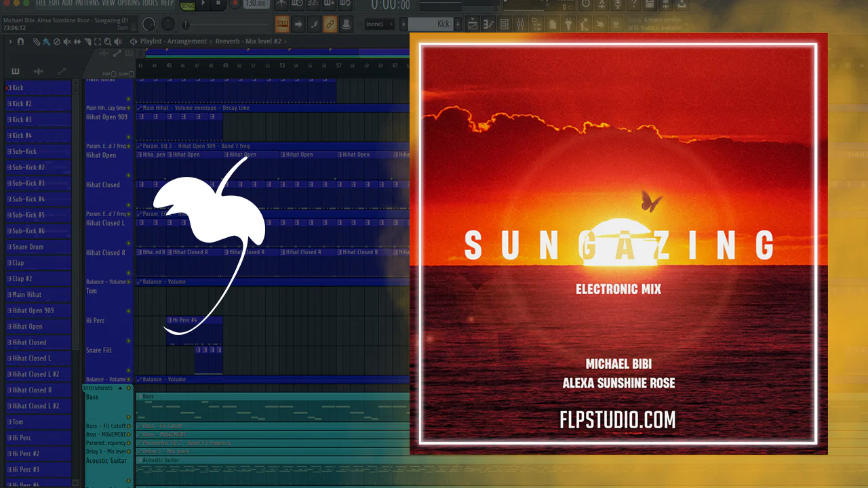Click Reeverb - Mix level #2 breadcrumb
Screen dimensions: 868x488
pyautogui.click(x=248, y=41)
